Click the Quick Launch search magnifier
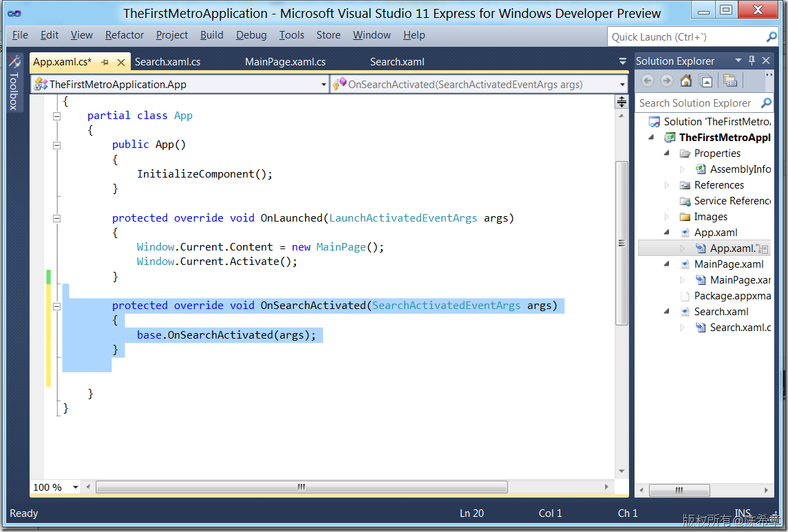The image size is (788, 532). tap(771, 36)
